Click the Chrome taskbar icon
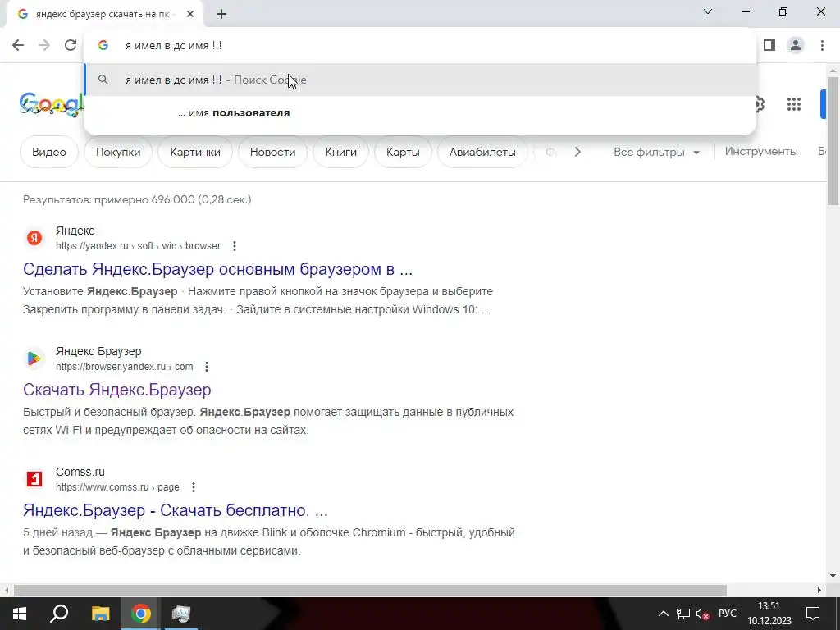The height and width of the screenshot is (630, 840). pyautogui.click(x=141, y=614)
